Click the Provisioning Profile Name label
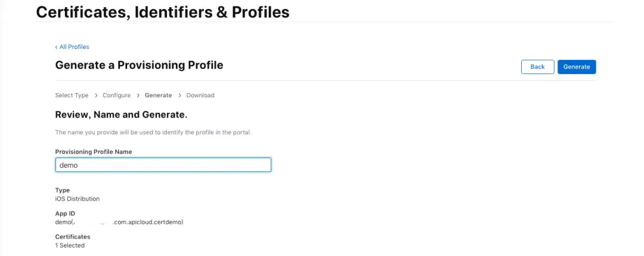644x256 pixels. pyautogui.click(x=94, y=152)
